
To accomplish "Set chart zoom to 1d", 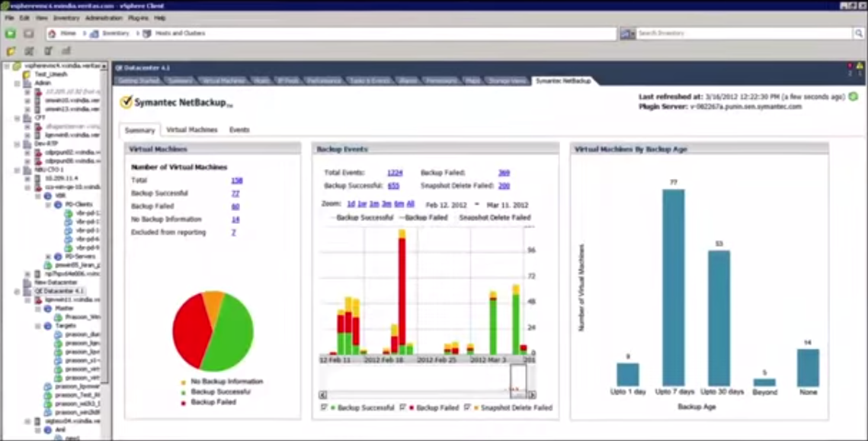I will tap(351, 204).
